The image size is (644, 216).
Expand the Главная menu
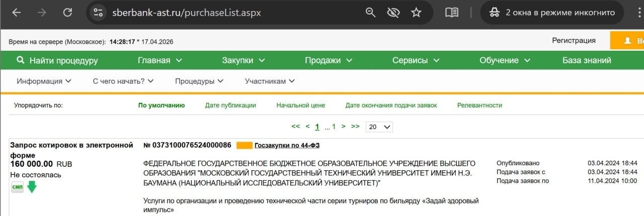[160, 61]
